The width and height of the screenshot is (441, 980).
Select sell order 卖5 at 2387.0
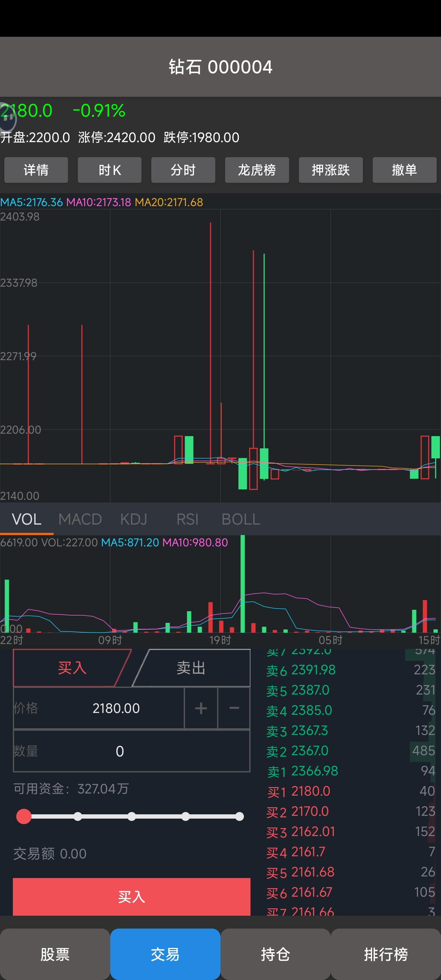coord(351,690)
